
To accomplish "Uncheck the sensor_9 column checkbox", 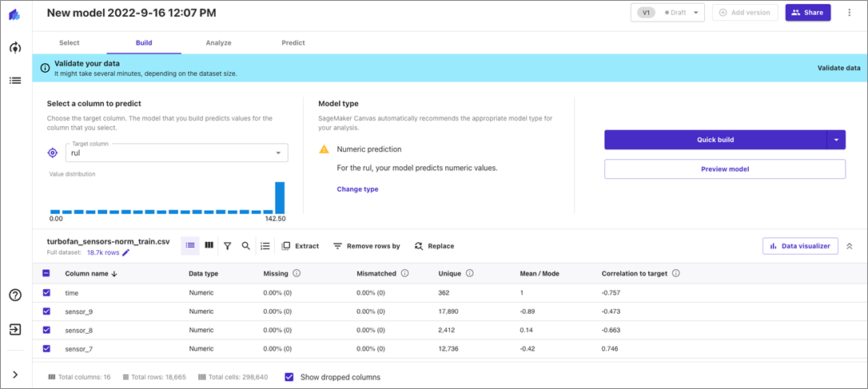I will coord(46,312).
